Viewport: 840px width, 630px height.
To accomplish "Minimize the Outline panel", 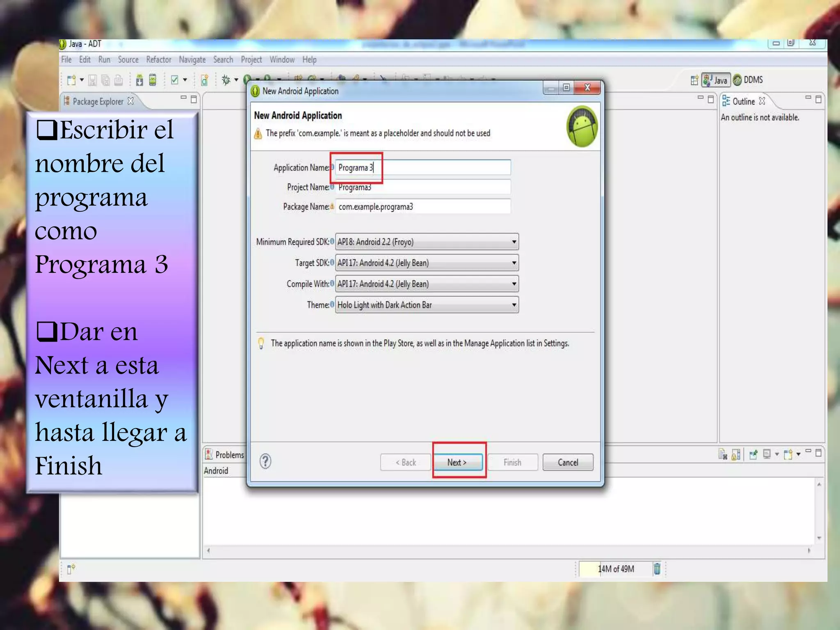I will (x=808, y=98).
